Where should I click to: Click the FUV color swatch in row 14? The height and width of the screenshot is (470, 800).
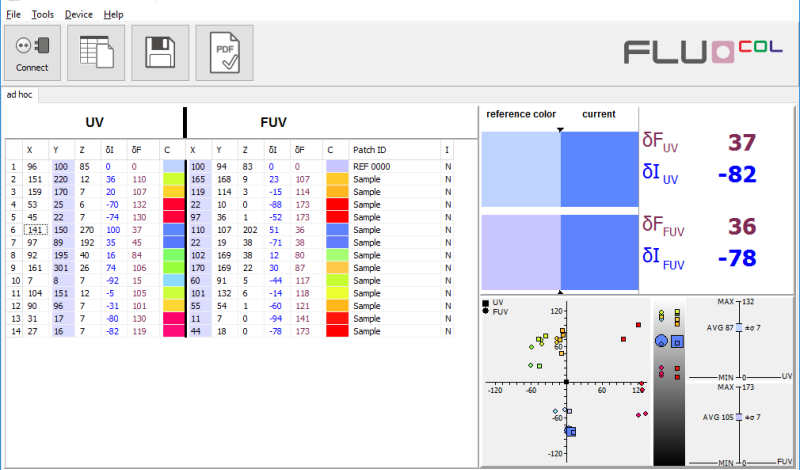337,331
